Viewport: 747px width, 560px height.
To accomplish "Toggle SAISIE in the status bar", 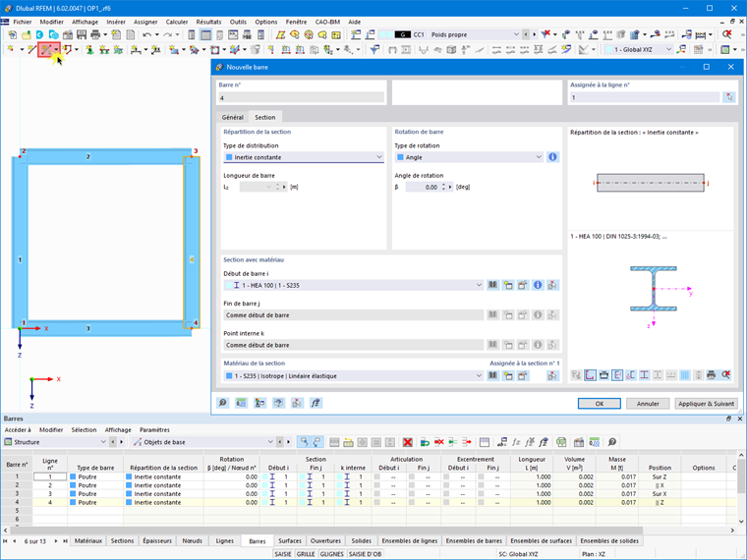I will coord(283,554).
